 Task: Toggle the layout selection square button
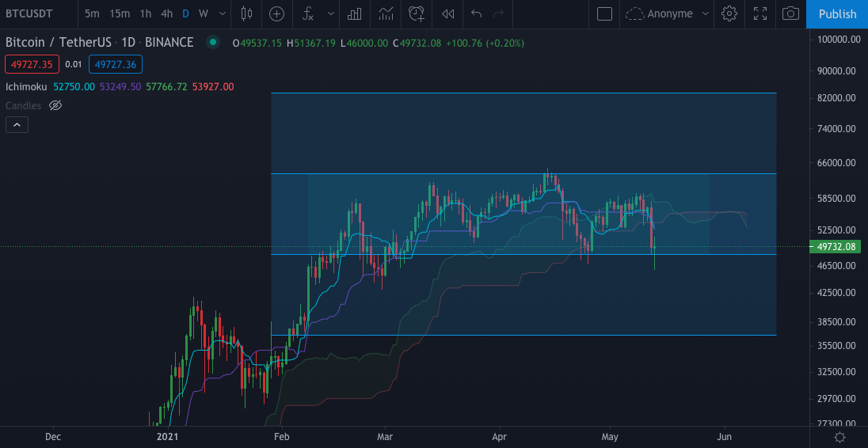click(x=604, y=13)
